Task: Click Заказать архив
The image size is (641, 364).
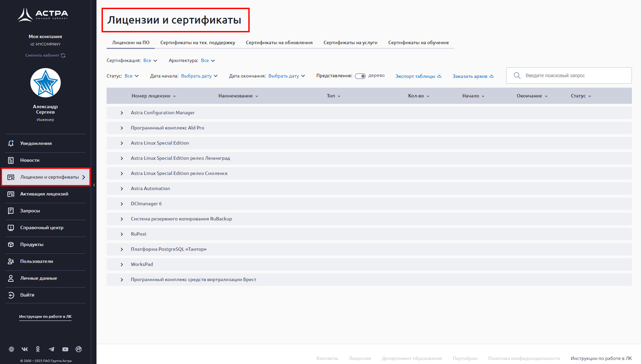Action: (x=473, y=76)
